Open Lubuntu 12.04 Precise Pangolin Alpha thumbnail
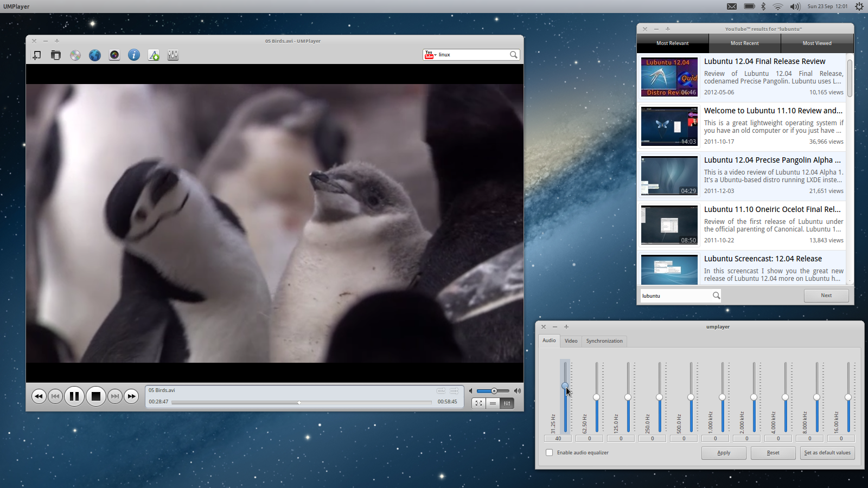Image resolution: width=868 pixels, height=488 pixels. click(669, 176)
